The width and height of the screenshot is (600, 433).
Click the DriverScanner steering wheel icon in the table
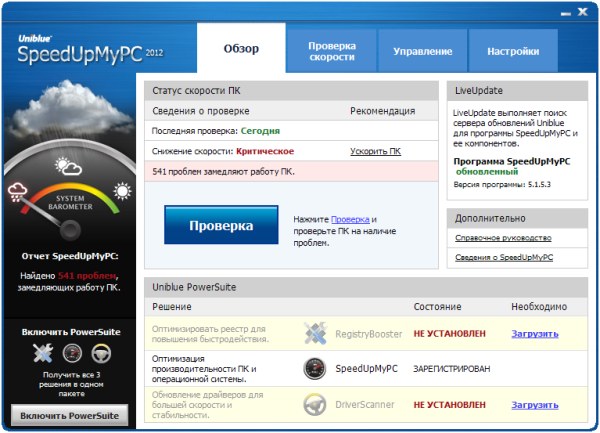click(316, 404)
